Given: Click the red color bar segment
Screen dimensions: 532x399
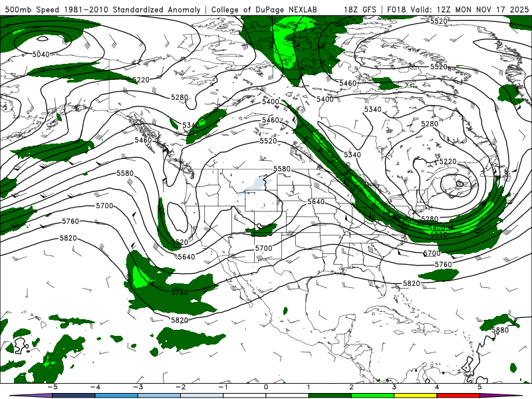Looking at the screenshot, I should coord(458,396).
